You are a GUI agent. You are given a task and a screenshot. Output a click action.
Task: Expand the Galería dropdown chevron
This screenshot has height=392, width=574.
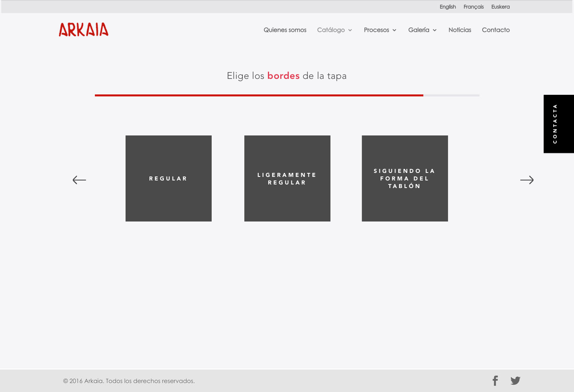click(x=434, y=30)
